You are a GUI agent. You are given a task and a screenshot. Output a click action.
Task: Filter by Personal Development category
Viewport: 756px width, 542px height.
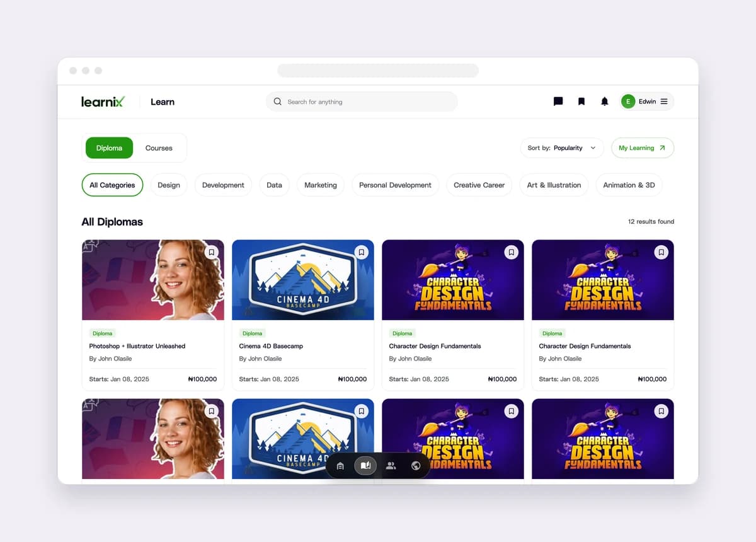(395, 185)
